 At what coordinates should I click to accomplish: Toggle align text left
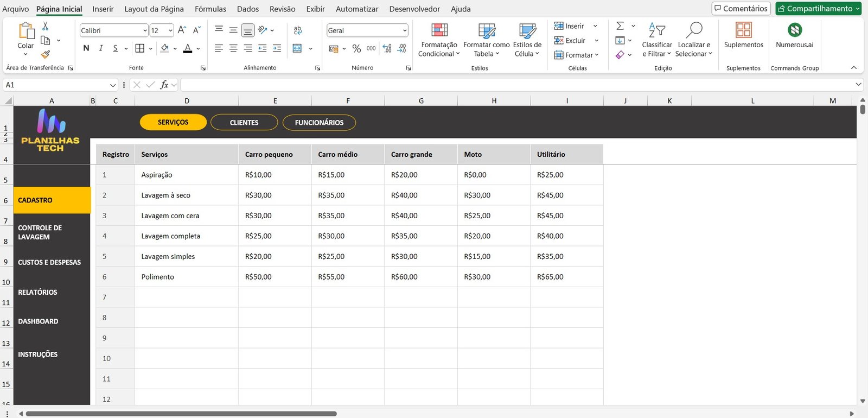pos(219,48)
